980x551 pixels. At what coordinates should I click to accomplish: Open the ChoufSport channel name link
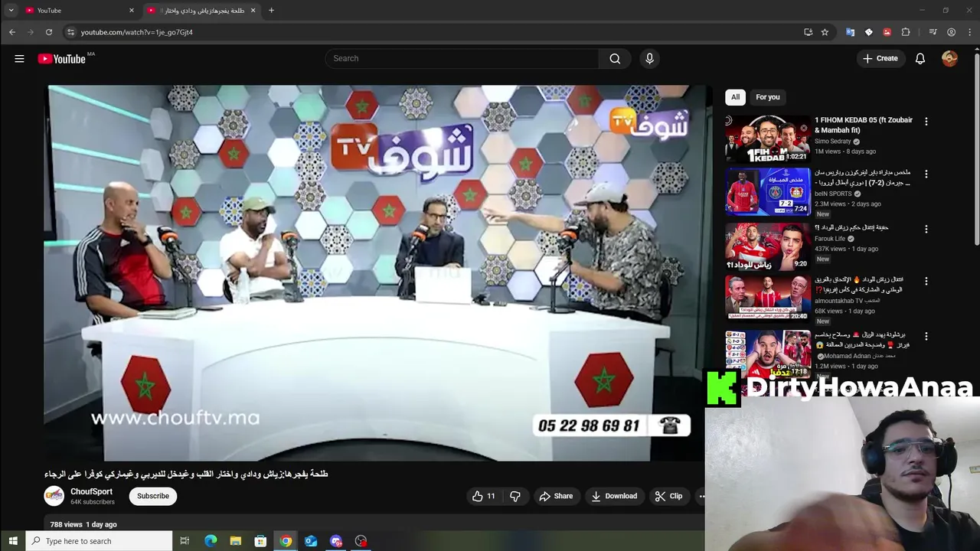click(x=91, y=491)
